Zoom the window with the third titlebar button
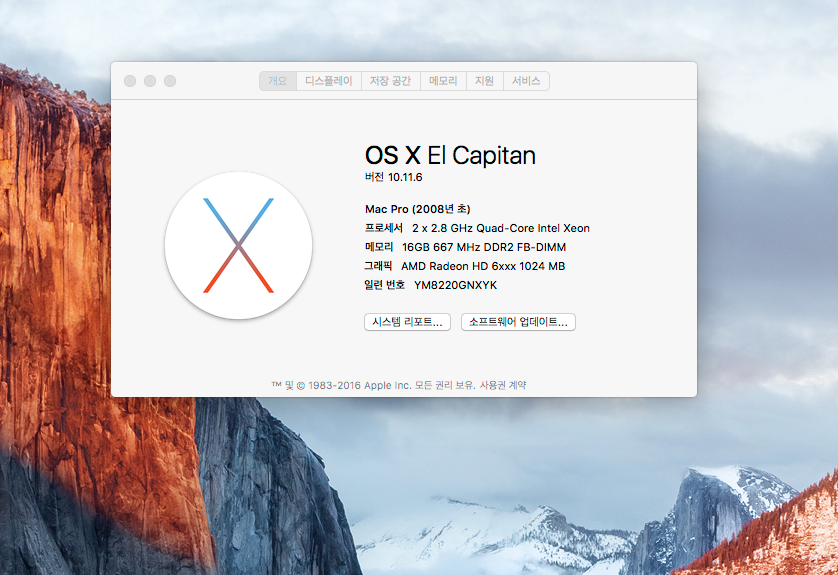This screenshot has height=575, width=838. click(170, 81)
